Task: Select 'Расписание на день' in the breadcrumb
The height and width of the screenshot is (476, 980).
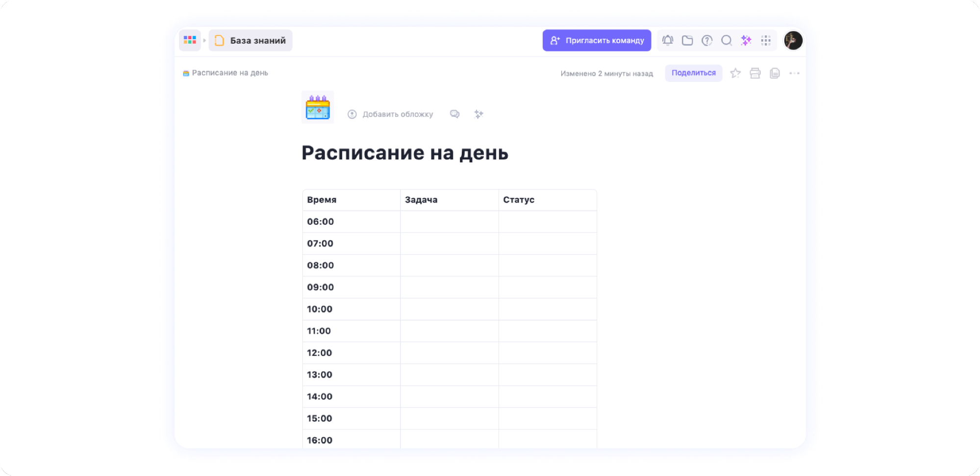Action: (228, 73)
